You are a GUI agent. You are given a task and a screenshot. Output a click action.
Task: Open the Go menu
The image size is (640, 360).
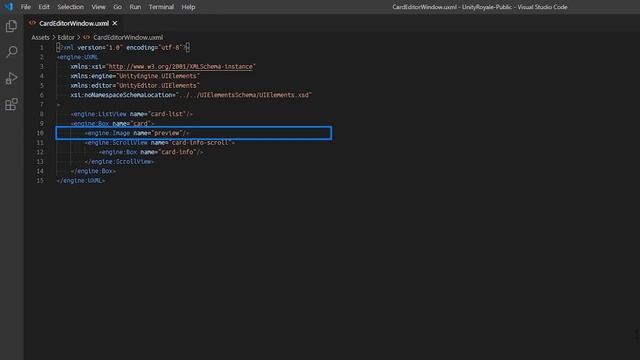[117, 7]
